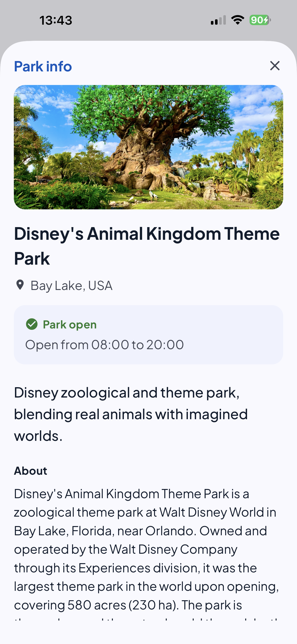This screenshot has width=297, height=644.
Task: Tap the battery indicator in status bar
Action: coord(260,20)
